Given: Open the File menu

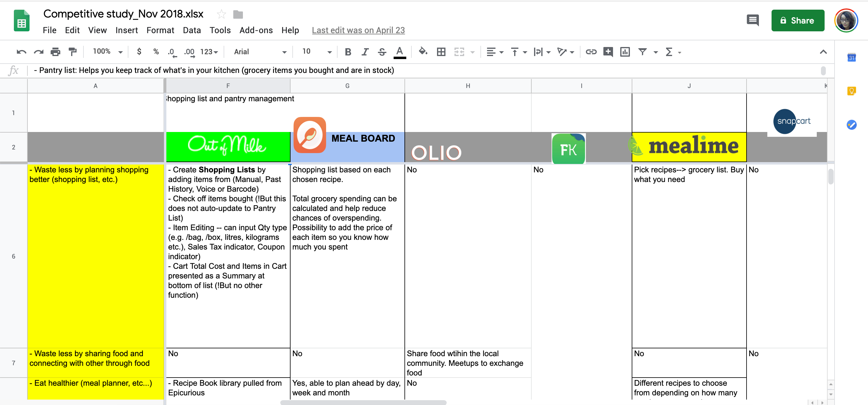Looking at the screenshot, I should pyautogui.click(x=49, y=30).
